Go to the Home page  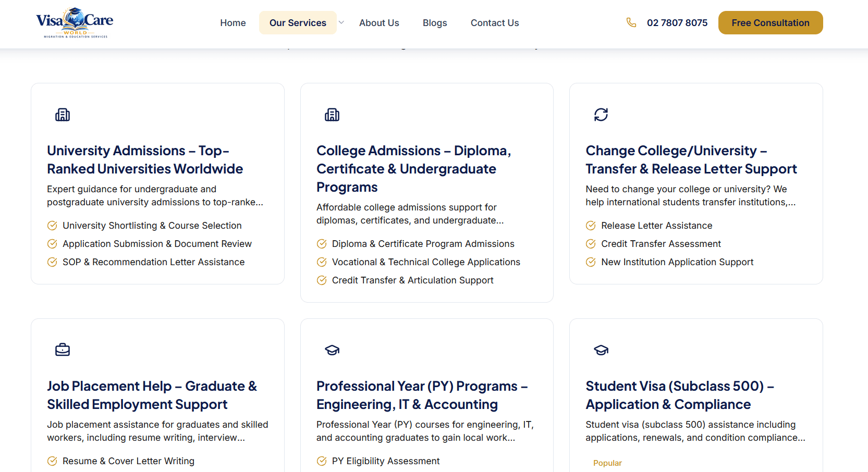[233, 23]
